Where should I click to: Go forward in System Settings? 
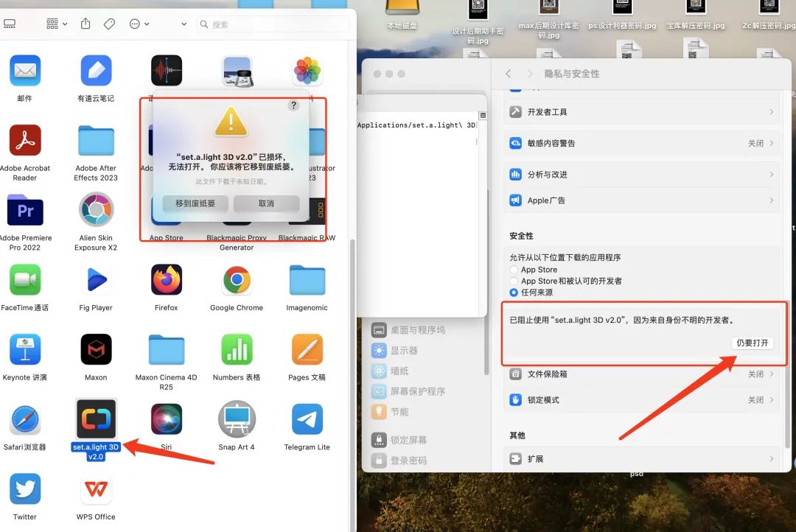pos(530,74)
